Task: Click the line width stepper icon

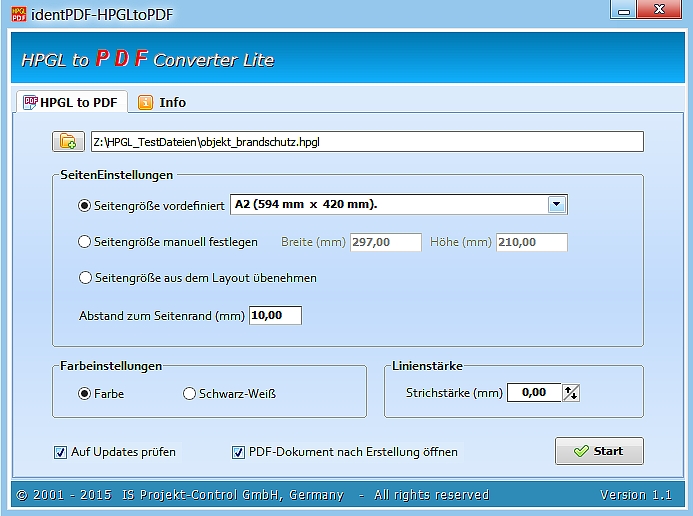Action: point(571,393)
